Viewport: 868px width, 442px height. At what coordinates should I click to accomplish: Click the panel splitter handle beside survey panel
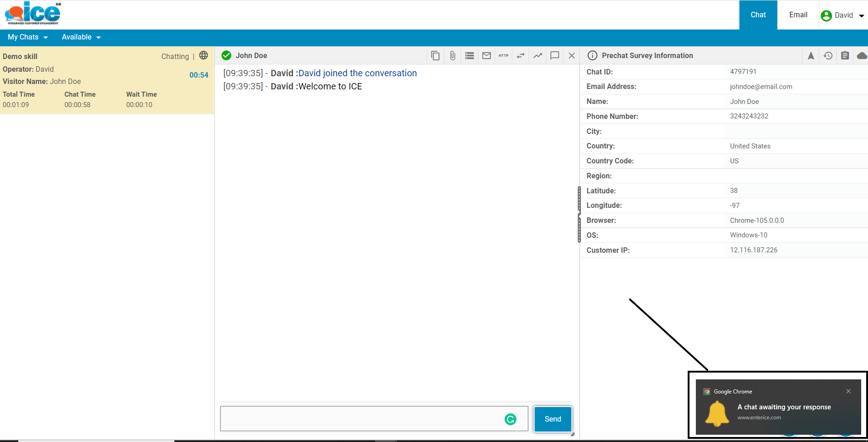coord(579,214)
